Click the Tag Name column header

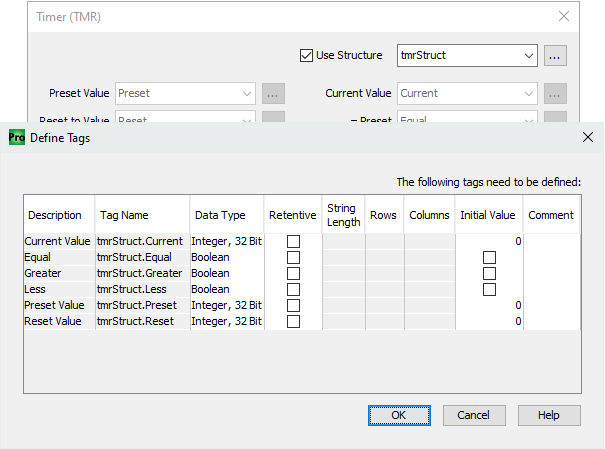pyautogui.click(x=124, y=215)
